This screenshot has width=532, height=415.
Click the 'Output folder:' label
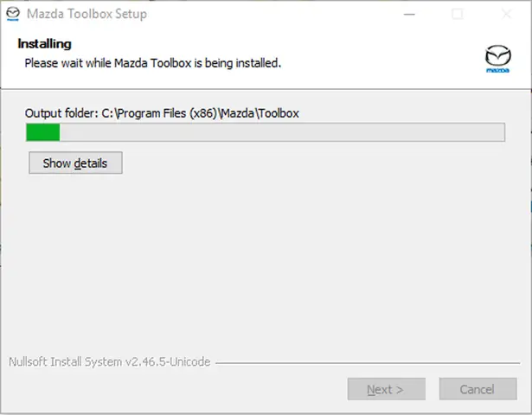point(61,113)
